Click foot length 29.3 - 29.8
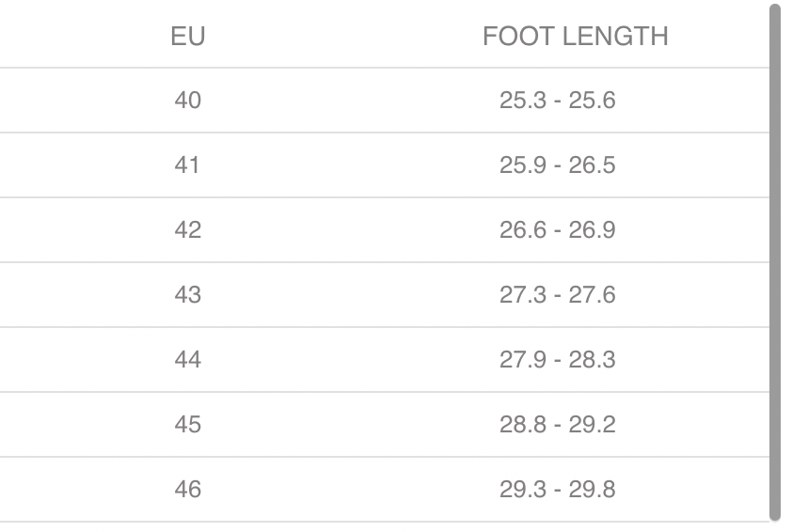Screen dimensions: 792x532 coord(557,490)
